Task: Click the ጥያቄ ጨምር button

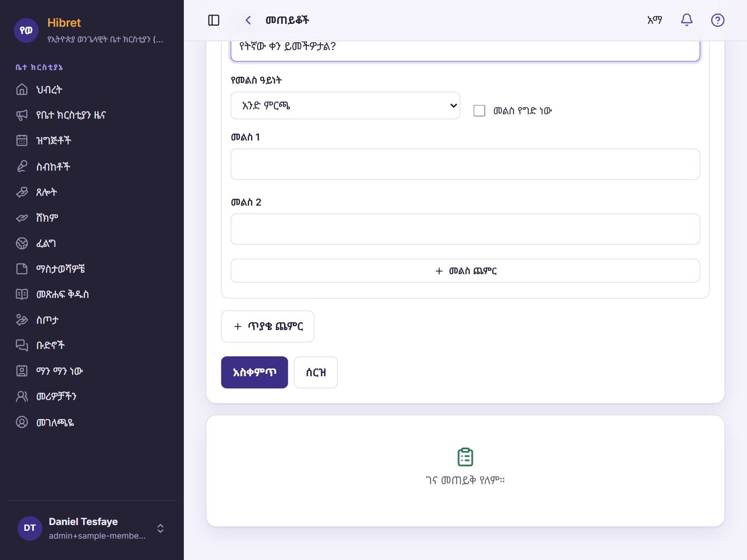Action: (x=267, y=326)
